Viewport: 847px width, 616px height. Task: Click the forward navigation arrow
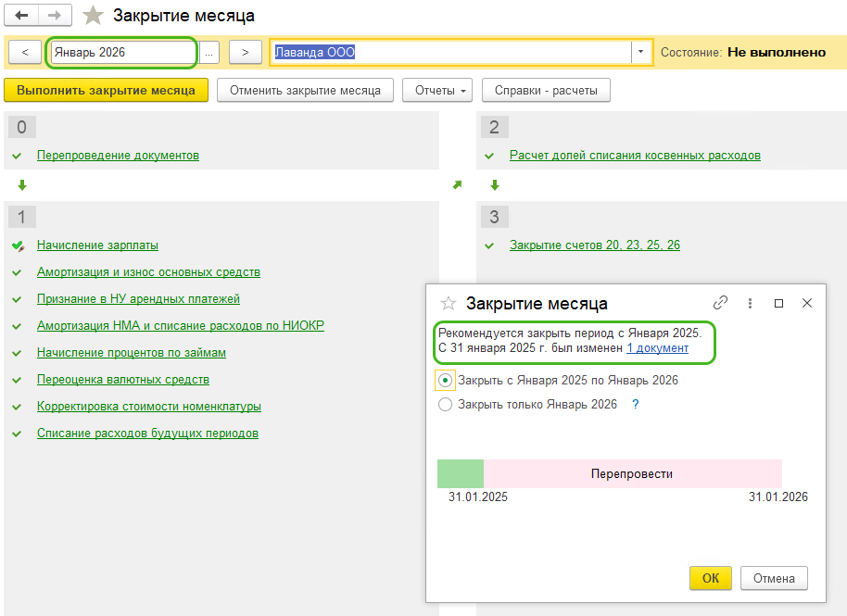[x=55, y=16]
